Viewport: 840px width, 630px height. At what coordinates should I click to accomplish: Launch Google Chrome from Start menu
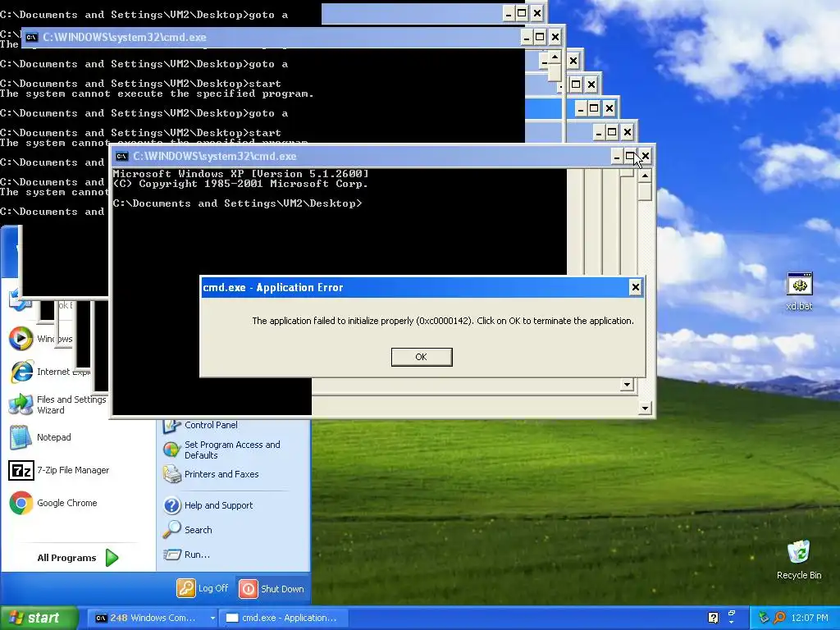click(53, 503)
